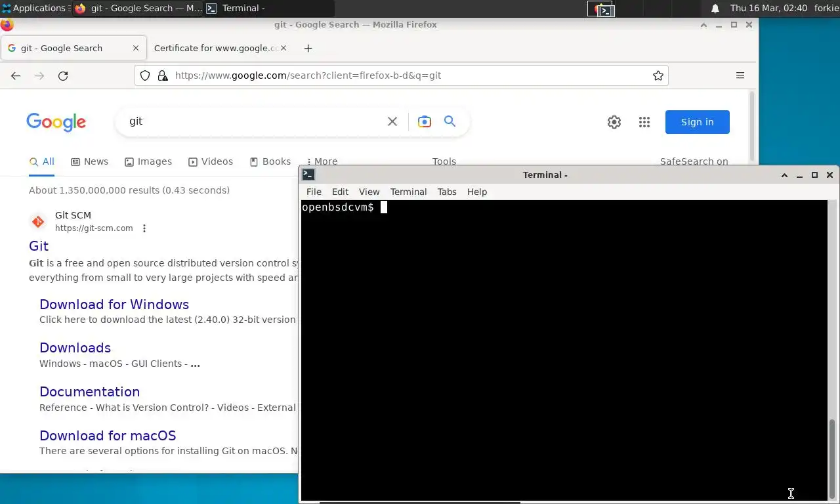Roll up Terminal window with arrow button
840x504 pixels.
tap(784, 175)
